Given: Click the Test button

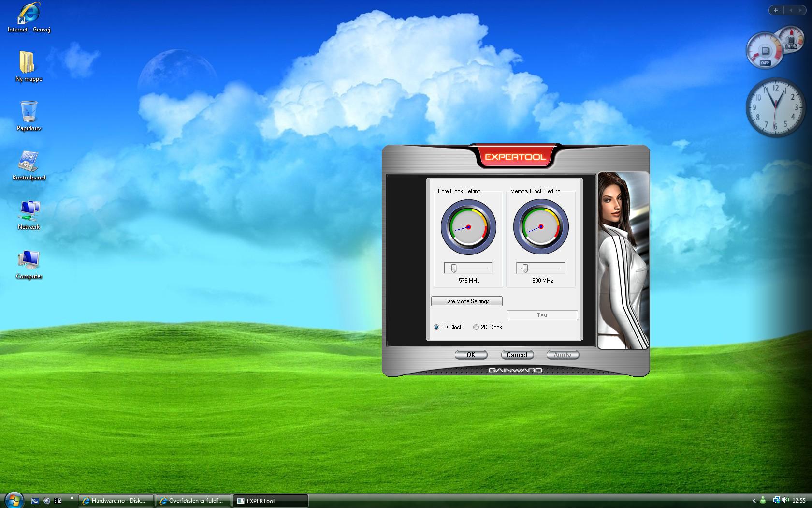Looking at the screenshot, I should click(542, 315).
